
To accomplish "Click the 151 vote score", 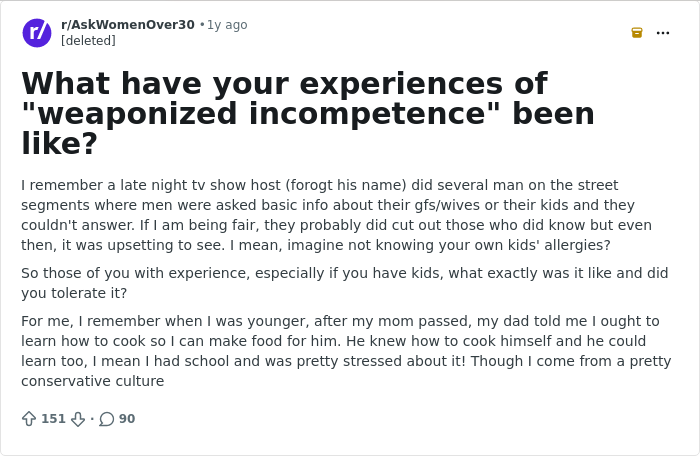I will point(53,419).
